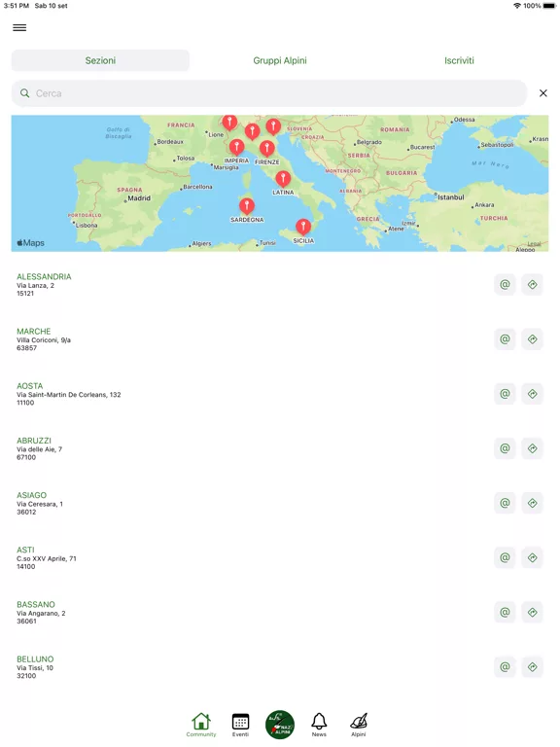560x747 pixels.
Task: Email the ALESSANDRIA section
Action: [505, 285]
